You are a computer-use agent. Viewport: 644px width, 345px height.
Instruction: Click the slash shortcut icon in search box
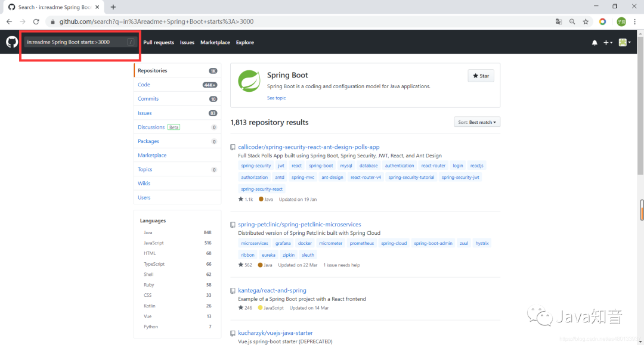(131, 42)
